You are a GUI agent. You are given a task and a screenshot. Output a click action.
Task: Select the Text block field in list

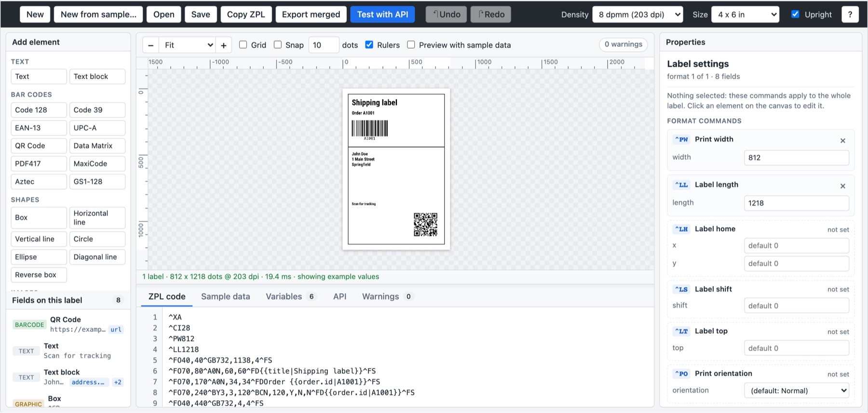pyautogui.click(x=68, y=377)
